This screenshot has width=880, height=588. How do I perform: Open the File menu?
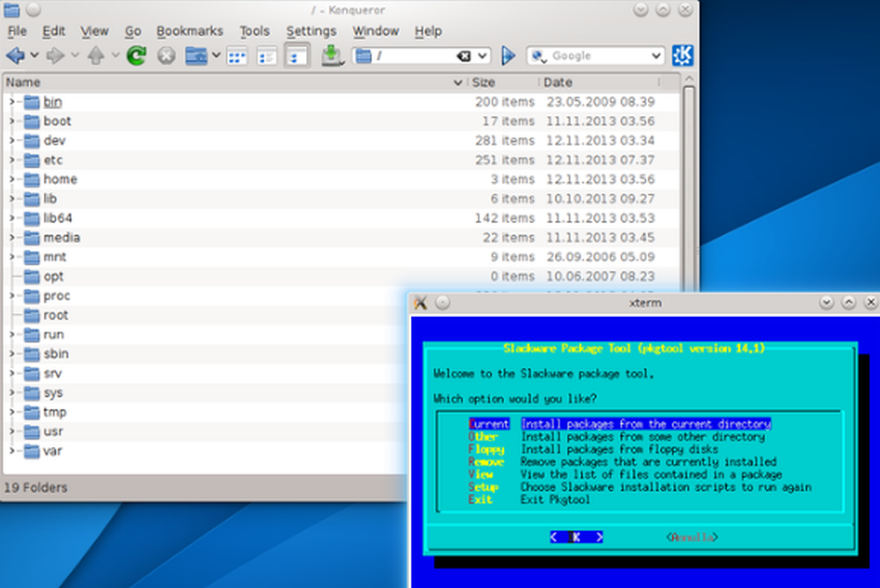(17, 32)
